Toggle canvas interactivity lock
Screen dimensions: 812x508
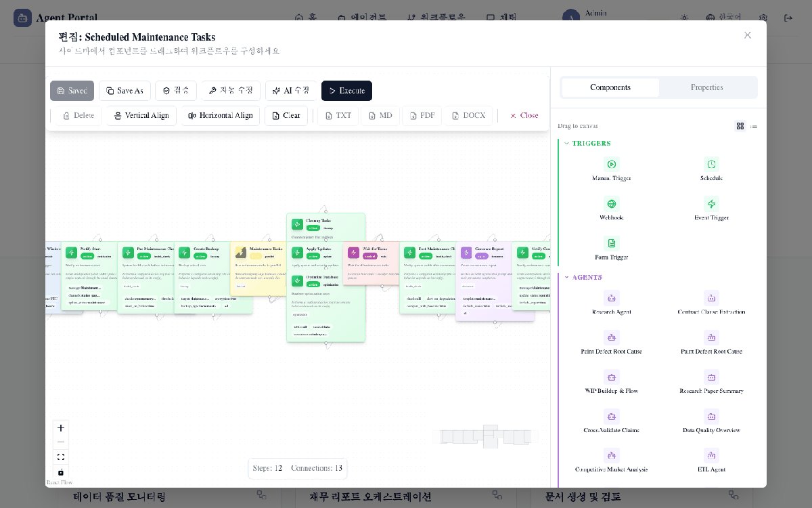[x=61, y=472]
